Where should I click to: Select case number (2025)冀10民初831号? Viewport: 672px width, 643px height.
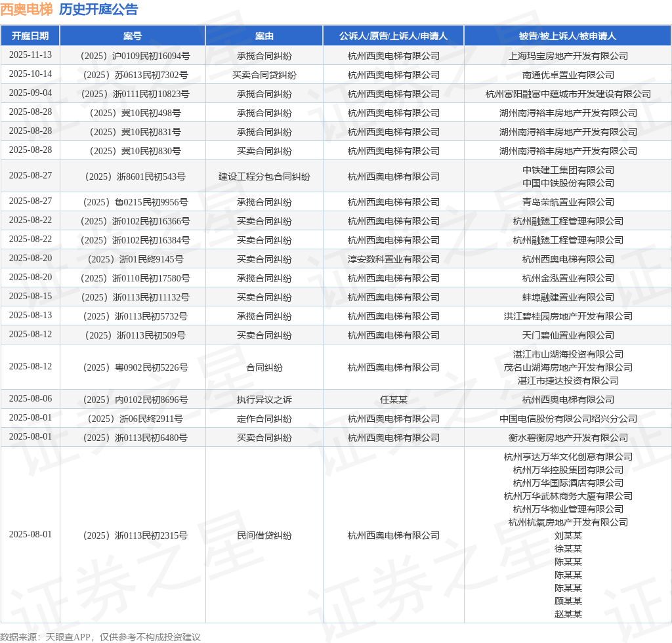pos(135,132)
